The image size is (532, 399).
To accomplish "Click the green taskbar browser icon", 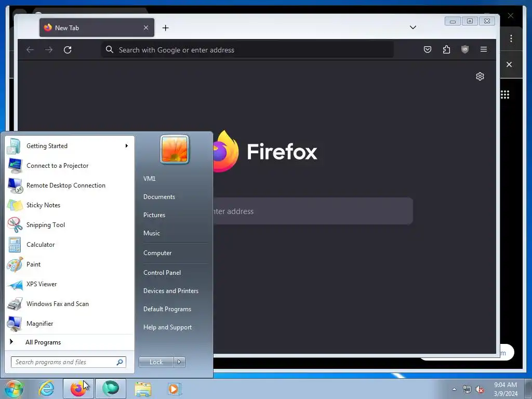I will tap(111, 389).
